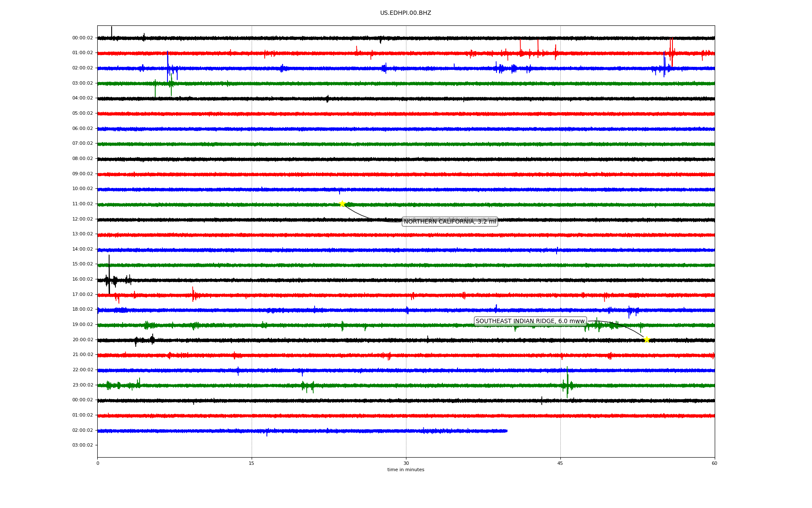Click the US.EDHPI.00.BHZ plot title

click(406, 13)
